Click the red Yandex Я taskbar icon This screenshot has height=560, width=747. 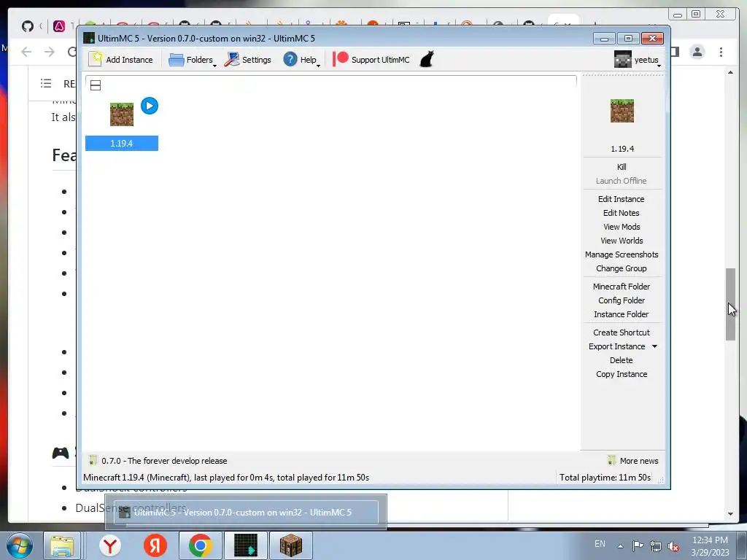click(155, 545)
